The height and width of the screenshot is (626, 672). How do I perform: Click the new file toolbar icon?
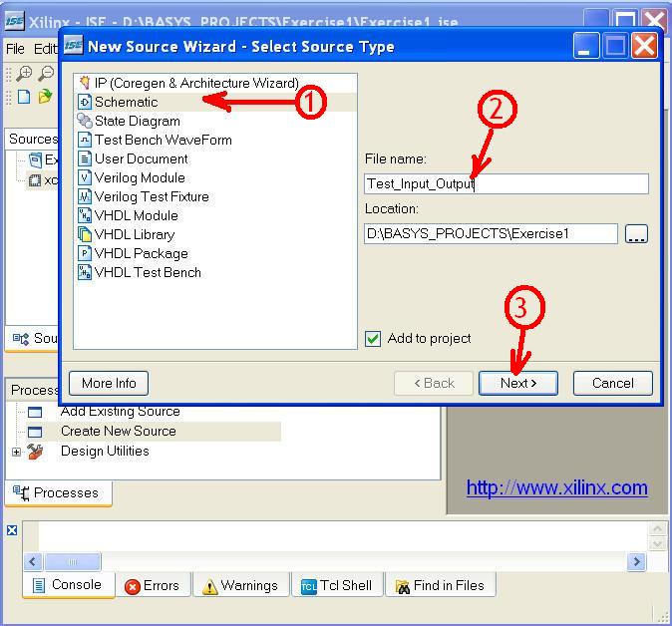tap(24, 97)
